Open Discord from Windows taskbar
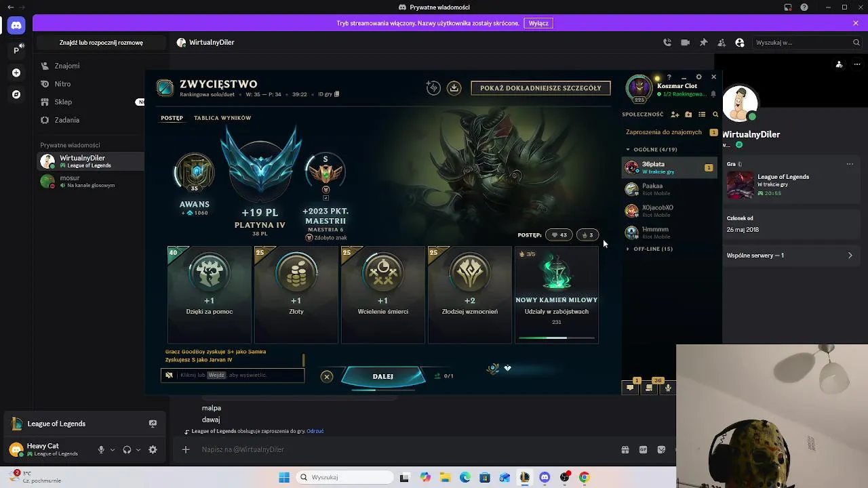The image size is (868, 488). (x=545, y=477)
